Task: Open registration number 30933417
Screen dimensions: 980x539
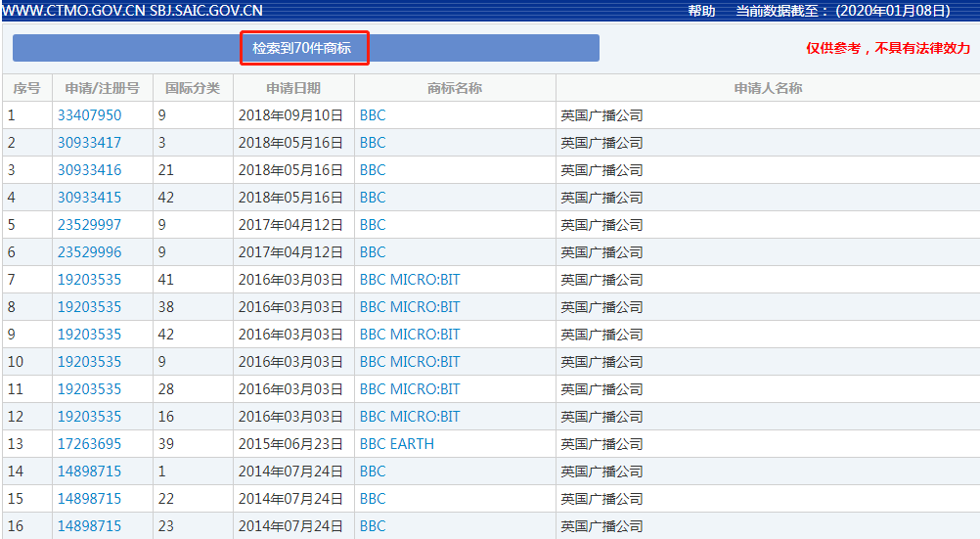Action: [x=89, y=143]
